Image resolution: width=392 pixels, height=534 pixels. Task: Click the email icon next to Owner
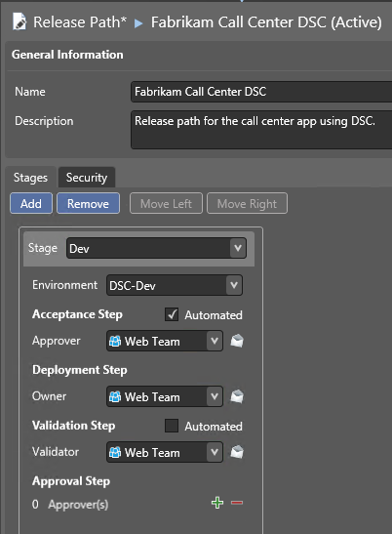coord(237,396)
